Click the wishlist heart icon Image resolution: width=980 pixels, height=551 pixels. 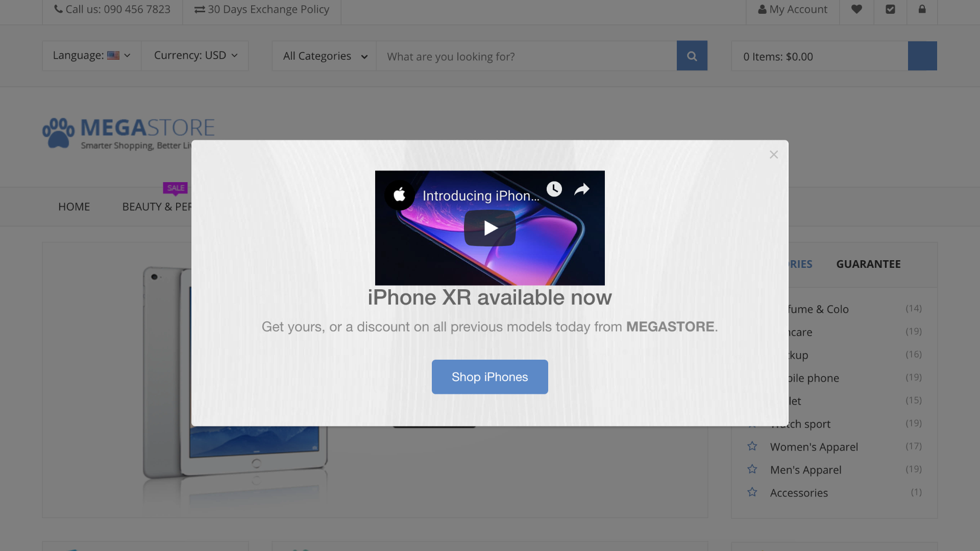click(857, 9)
